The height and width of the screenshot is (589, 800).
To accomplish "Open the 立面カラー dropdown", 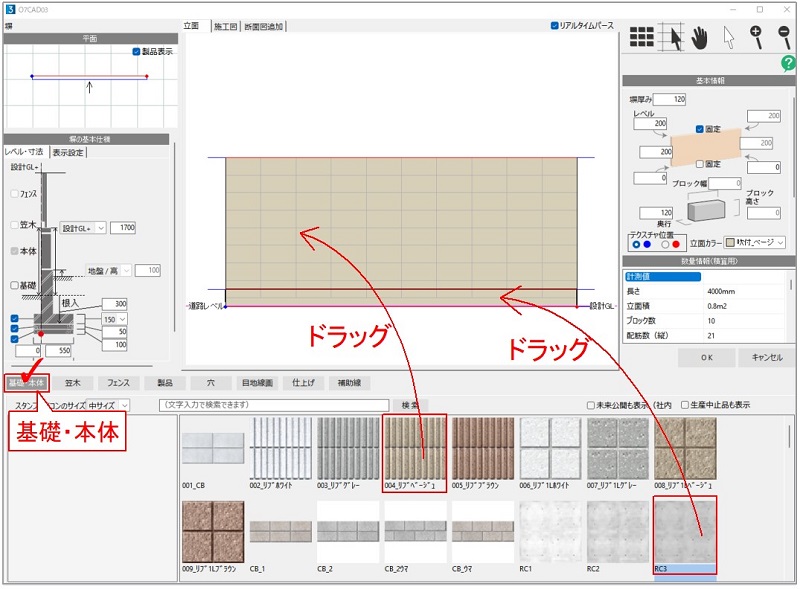I will click(755, 243).
